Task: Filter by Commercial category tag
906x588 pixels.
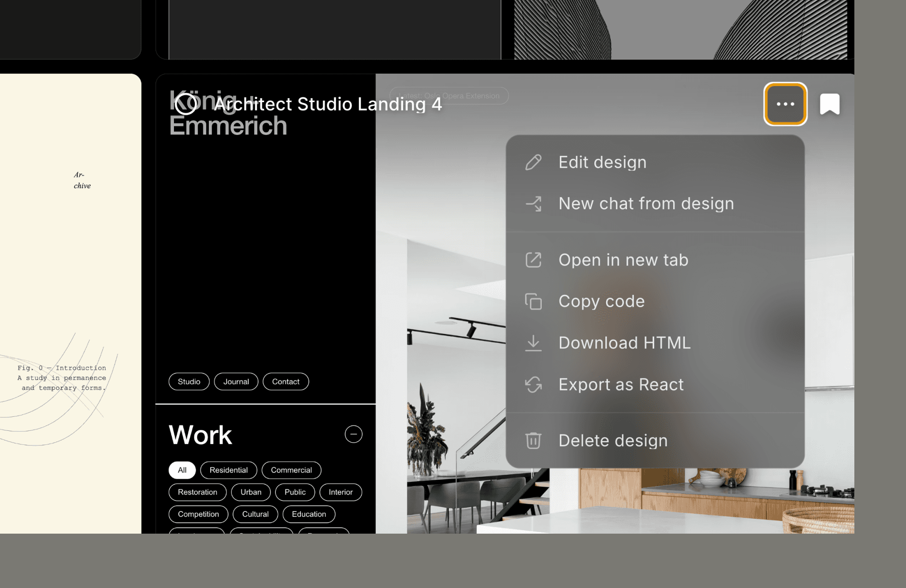Action: pyautogui.click(x=291, y=470)
